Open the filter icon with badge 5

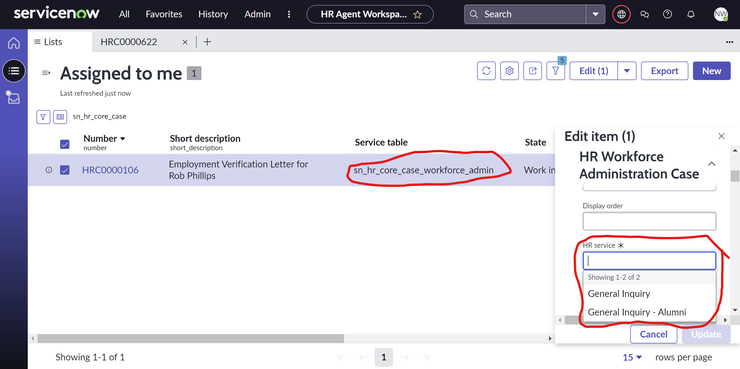(555, 71)
